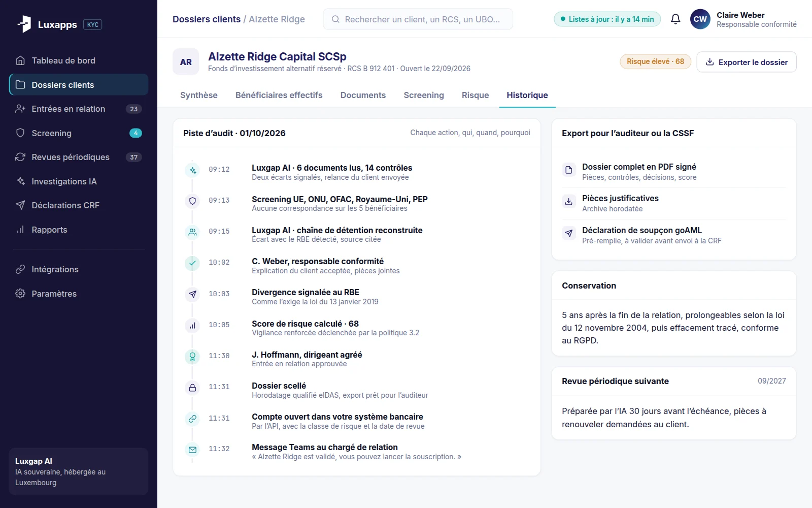Click the CW user avatar
Image resolution: width=812 pixels, height=508 pixels.
(700, 19)
